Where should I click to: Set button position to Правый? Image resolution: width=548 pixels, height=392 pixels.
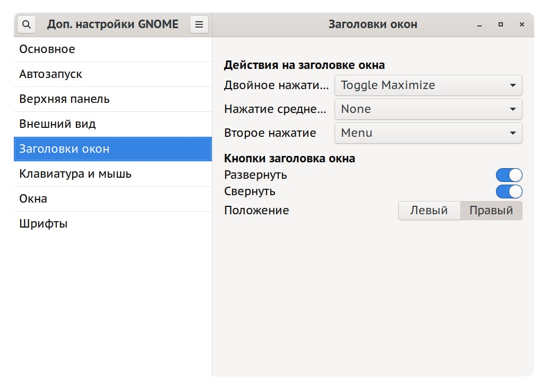tap(491, 211)
